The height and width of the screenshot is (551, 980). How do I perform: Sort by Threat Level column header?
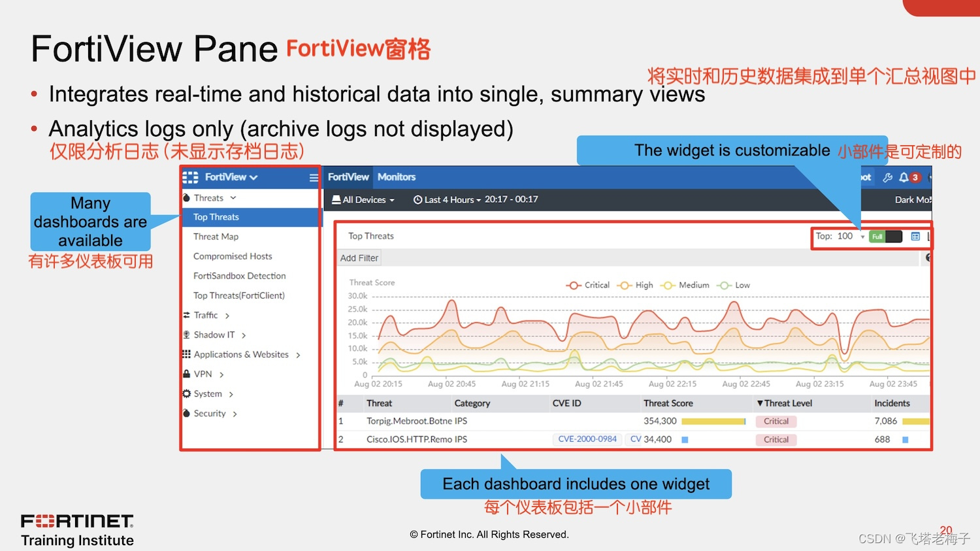pos(784,403)
